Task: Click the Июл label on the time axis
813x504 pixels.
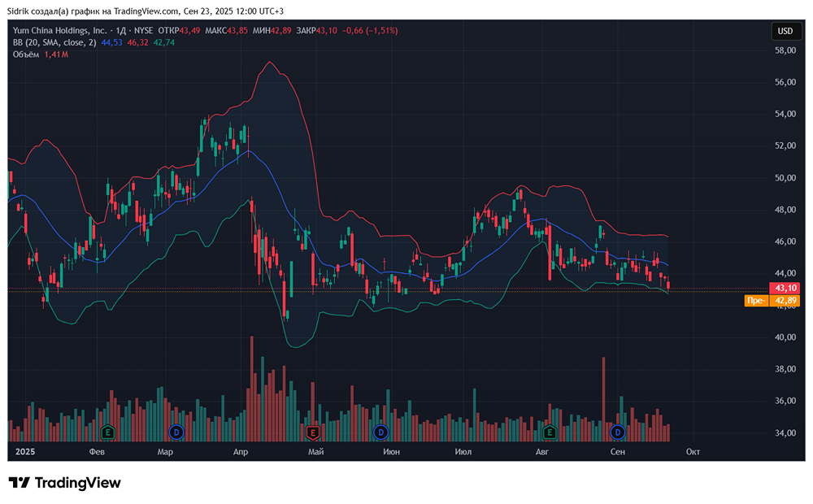Action: point(463,452)
